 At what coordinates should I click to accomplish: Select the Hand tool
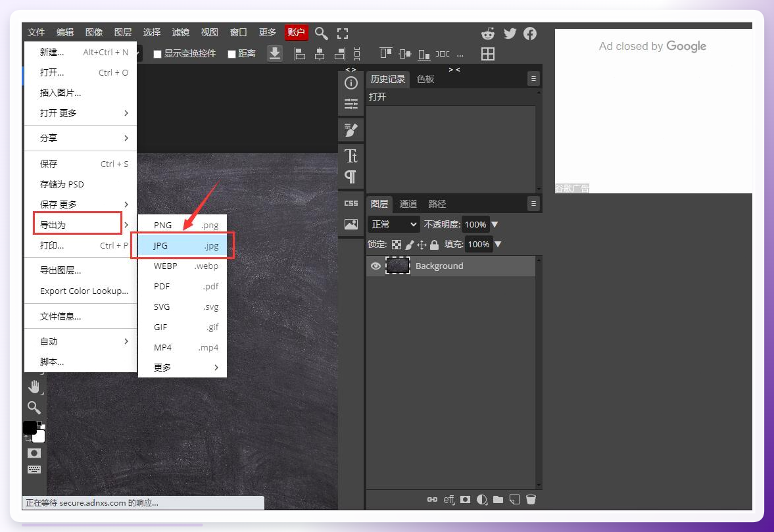[x=34, y=387]
